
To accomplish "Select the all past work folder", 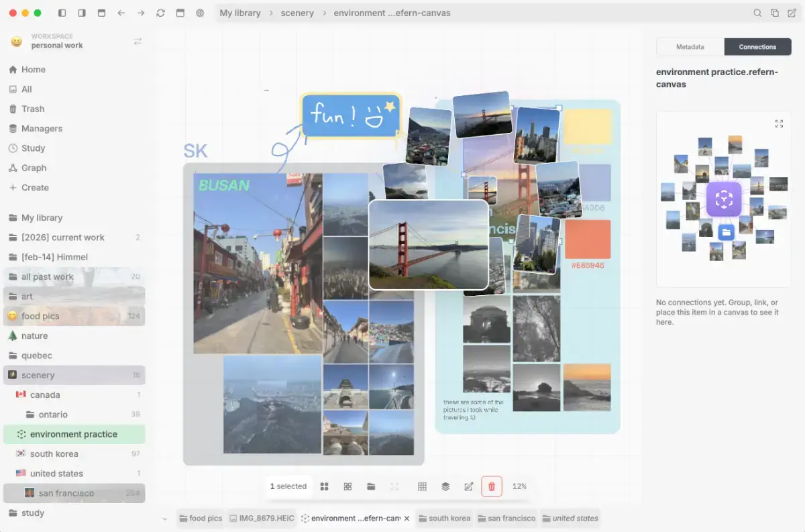I will click(x=74, y=276).
